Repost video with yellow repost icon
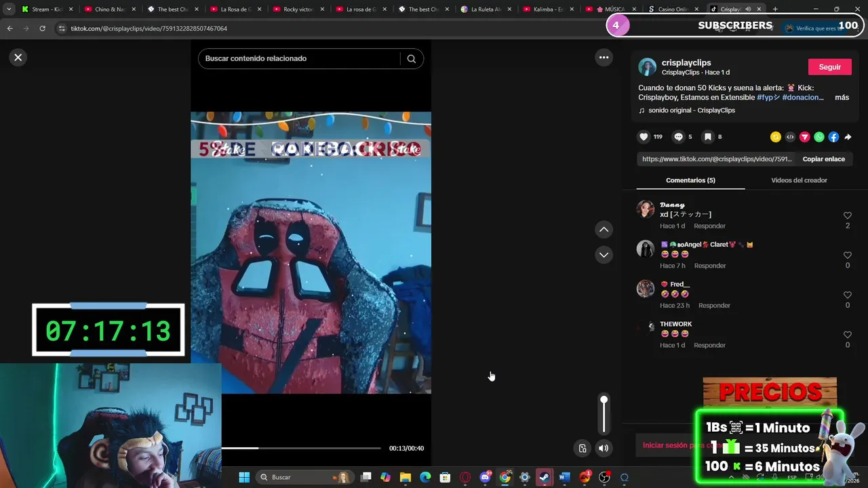Screen dimensions: 868x488 pos(776,137)
